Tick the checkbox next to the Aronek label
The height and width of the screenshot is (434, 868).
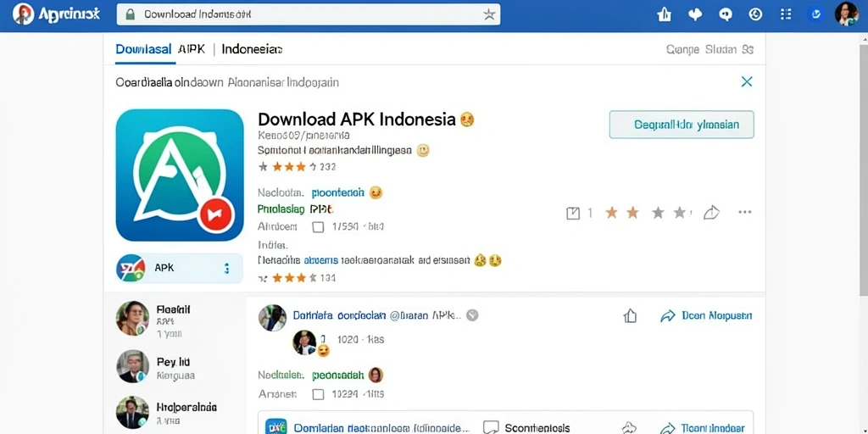click(318, 394)
